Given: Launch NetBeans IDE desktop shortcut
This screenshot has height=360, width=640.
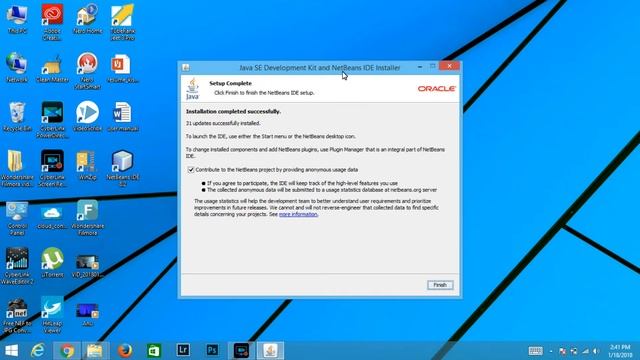Looking at the screenshot, I should click(x=122, y=169).
